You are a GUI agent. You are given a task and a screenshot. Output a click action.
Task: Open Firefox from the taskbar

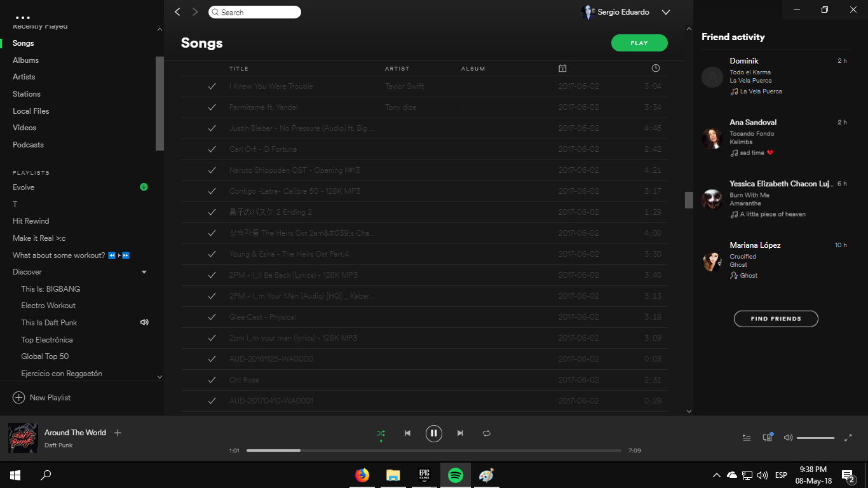coord(362,475)
